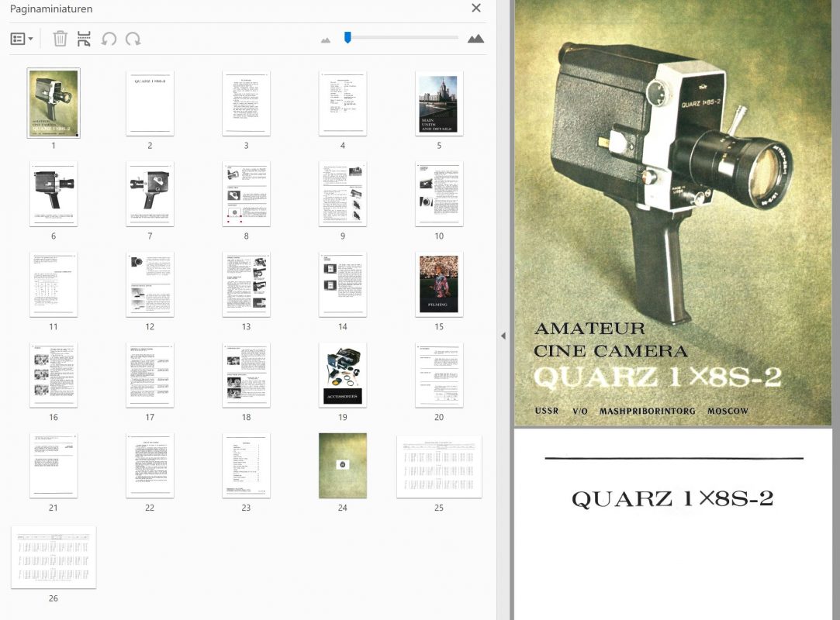Screen dimensions: 840x620
Task: Close the Paginaminiaturen panel
Action: coord(476,9)
